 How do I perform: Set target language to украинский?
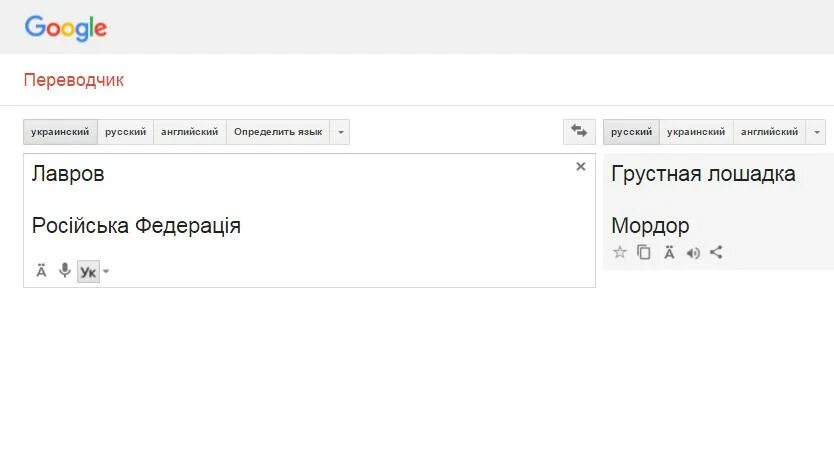point(696,132)
